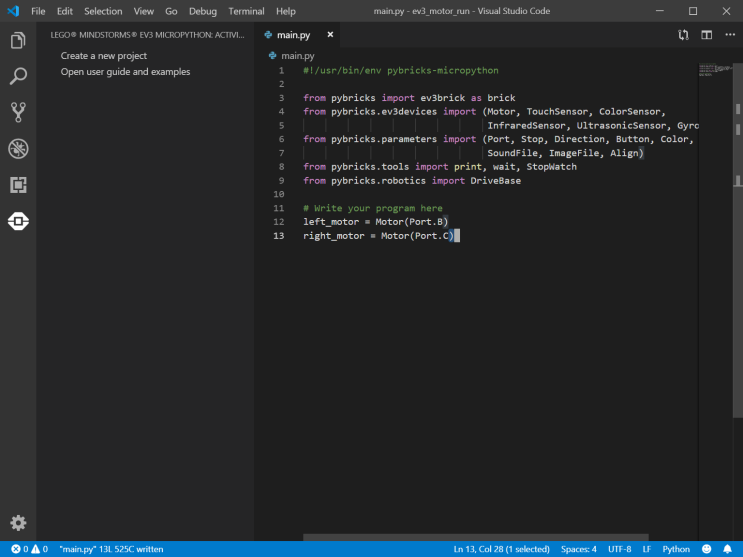Image resolution: width=743 pixels, height=557 pixels.
Task: Change the Python language mode
Action: [x=676, y=549]
